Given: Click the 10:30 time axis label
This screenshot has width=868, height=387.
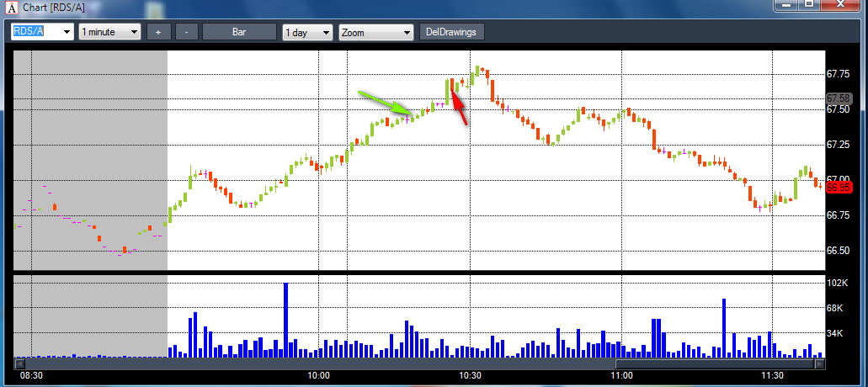Looking at the screenshot, I should (x=470, y=375).
